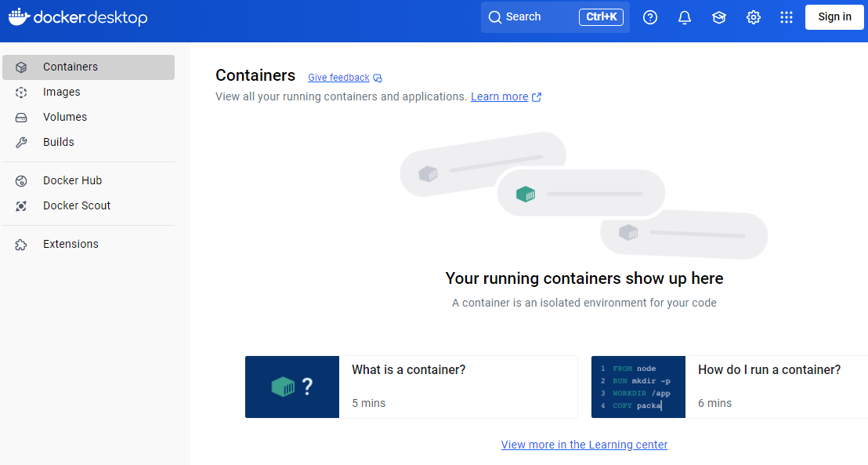
Task: Focus the Search field
Action: coord(555,17)
